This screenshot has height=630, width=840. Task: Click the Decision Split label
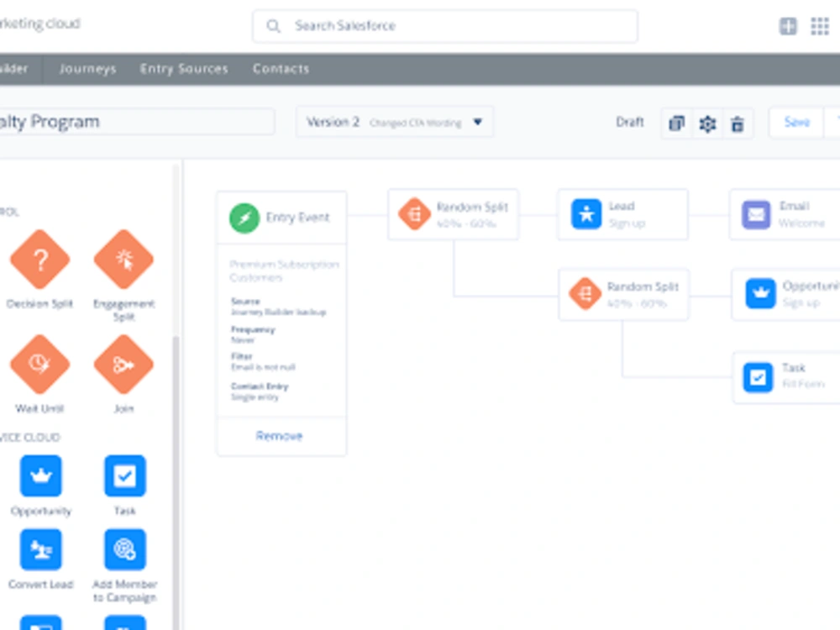point(39,304)
